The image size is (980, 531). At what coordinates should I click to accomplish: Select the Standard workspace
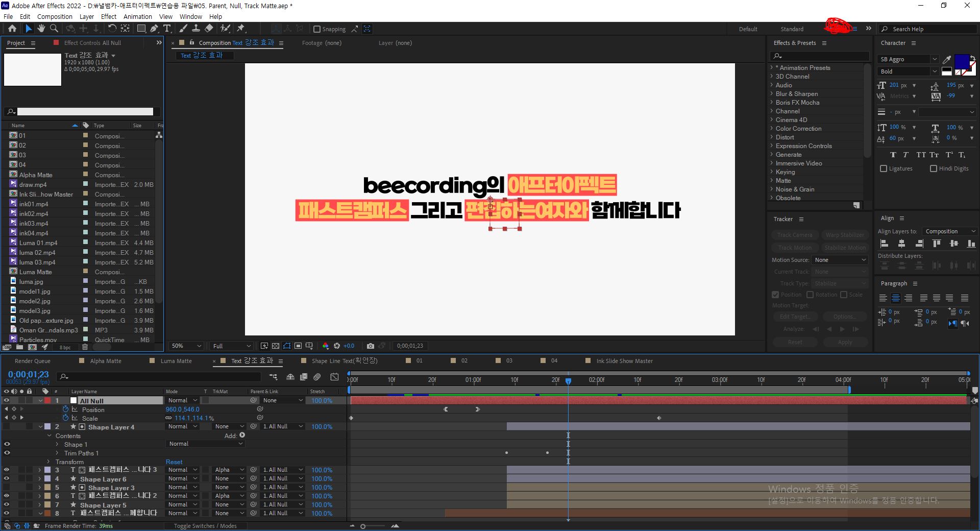(792, 29)
